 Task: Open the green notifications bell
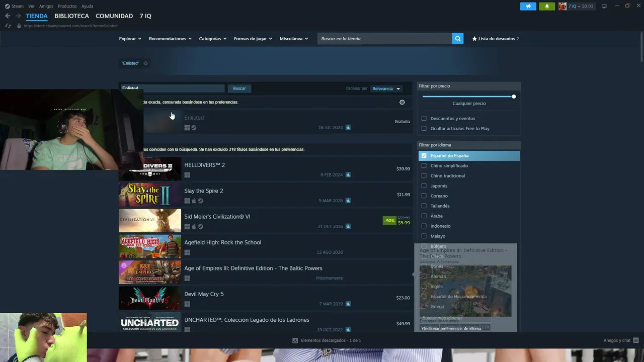(547, 7)
